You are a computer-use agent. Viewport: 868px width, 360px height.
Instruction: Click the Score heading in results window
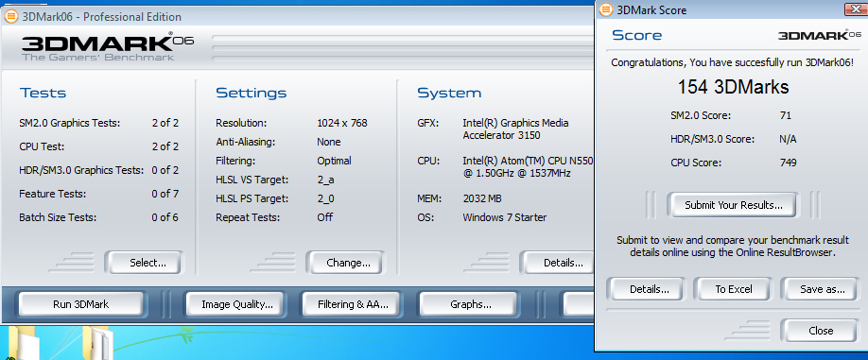coord(636,35)
